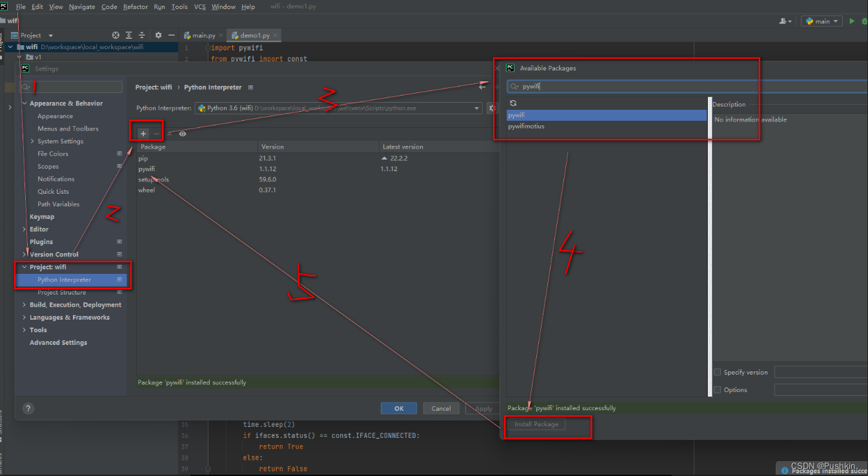Debug the main configuration with bug icon

(864, 21)
